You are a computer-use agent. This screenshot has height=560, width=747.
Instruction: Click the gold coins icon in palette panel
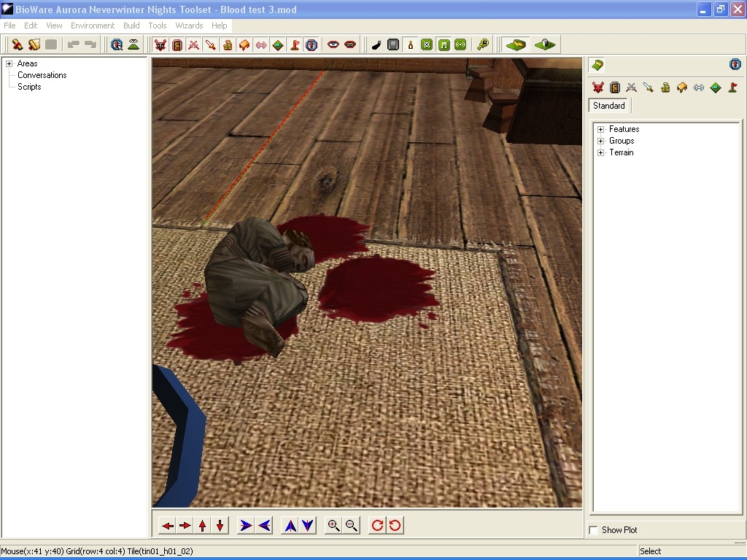click(x=665, y=87)
